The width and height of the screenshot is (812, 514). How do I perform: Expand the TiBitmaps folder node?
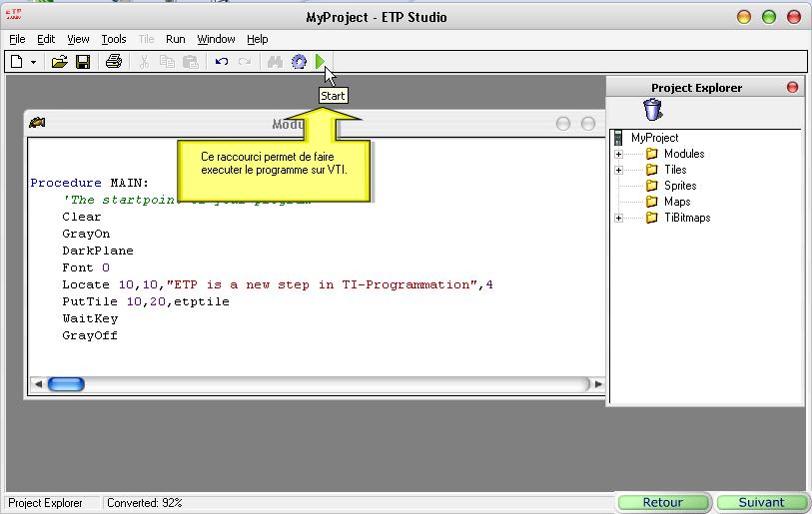(x=618, y=219)
